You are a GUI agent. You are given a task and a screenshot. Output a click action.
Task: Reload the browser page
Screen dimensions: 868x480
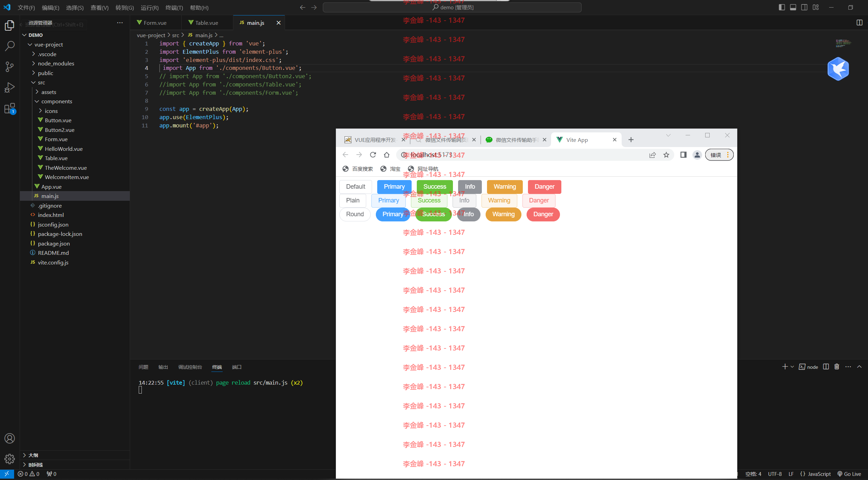(x=373, y=155)
